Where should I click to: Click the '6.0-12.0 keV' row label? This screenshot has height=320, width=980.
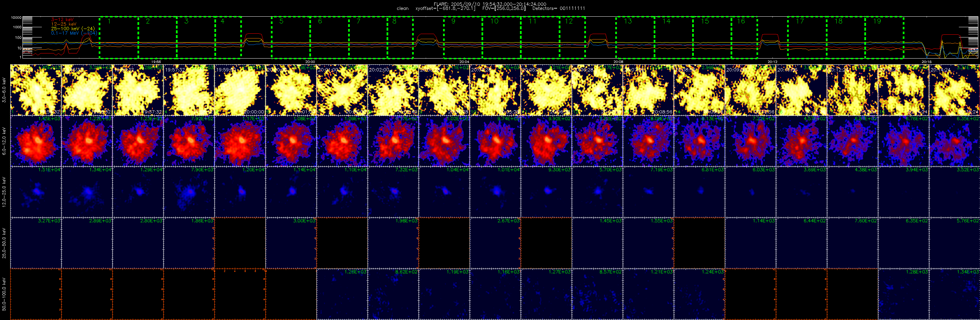[x=4, y=141]
